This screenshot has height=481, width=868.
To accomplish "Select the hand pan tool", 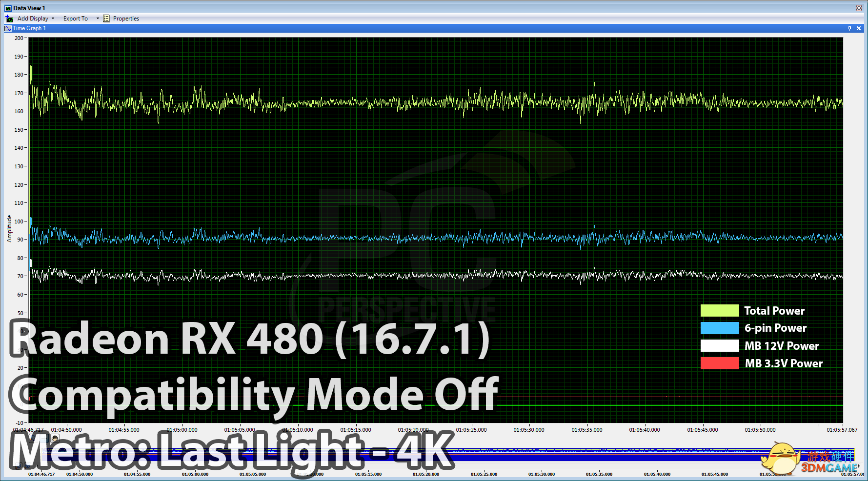I will pos(55,438).
